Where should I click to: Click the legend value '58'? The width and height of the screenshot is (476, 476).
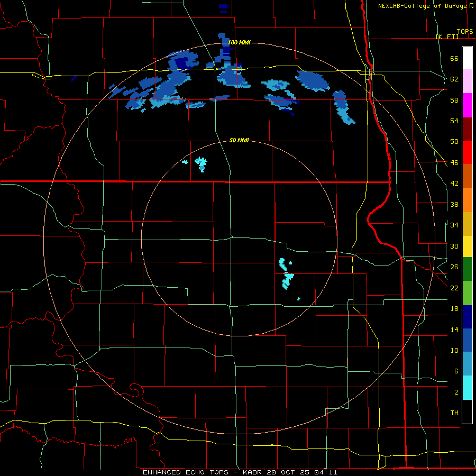tap(454, 100)
